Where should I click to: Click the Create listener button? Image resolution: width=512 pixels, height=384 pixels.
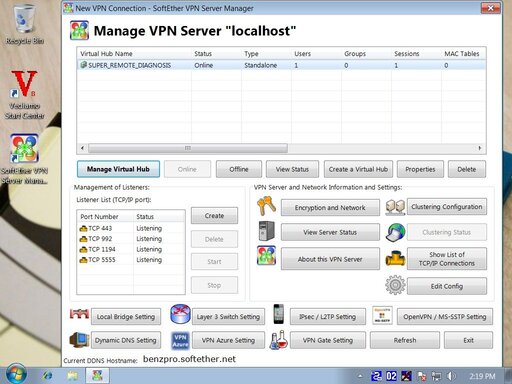pyautogui.click(x=214, y=216)
